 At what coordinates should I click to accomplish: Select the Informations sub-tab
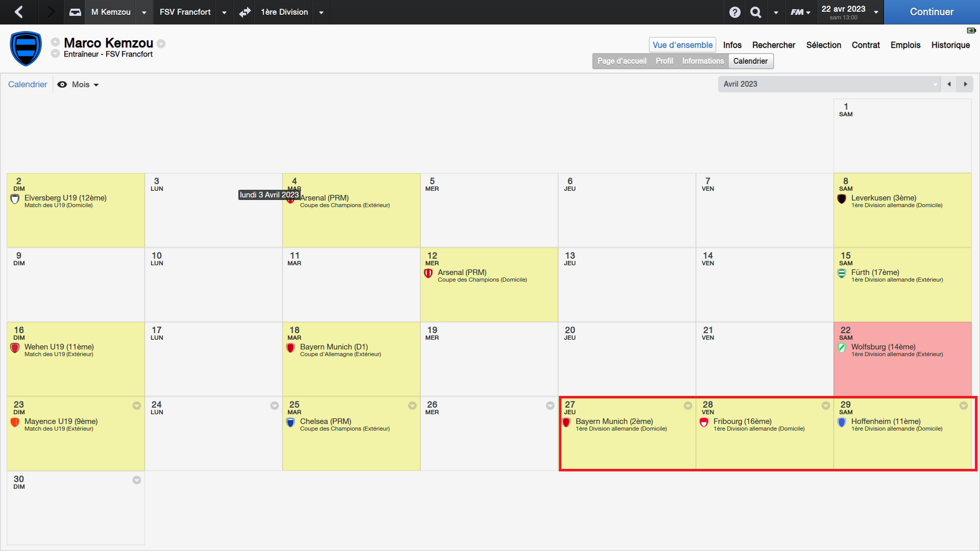coord(703,61)
